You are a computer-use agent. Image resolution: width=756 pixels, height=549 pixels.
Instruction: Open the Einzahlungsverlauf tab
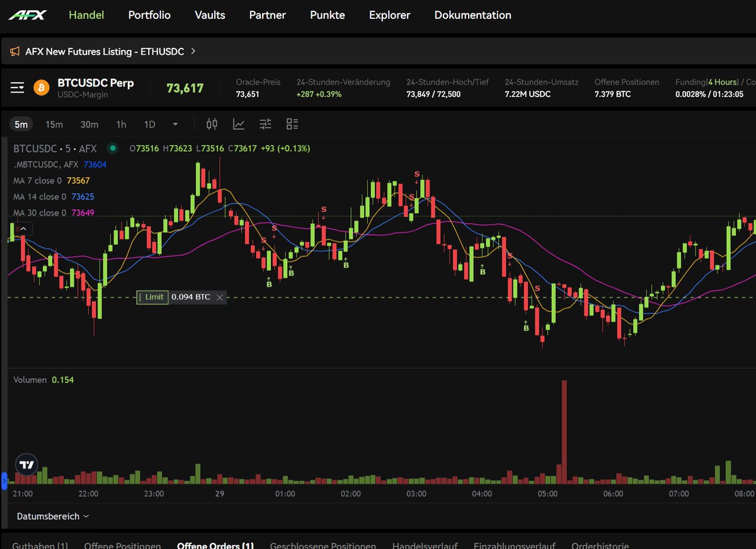point(514,545)
